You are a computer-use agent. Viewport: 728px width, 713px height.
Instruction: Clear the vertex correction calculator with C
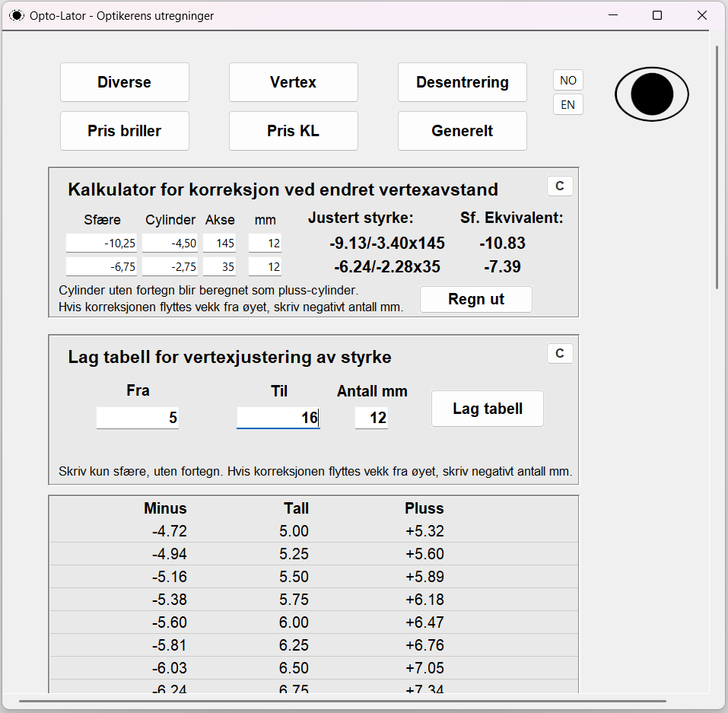560,186
